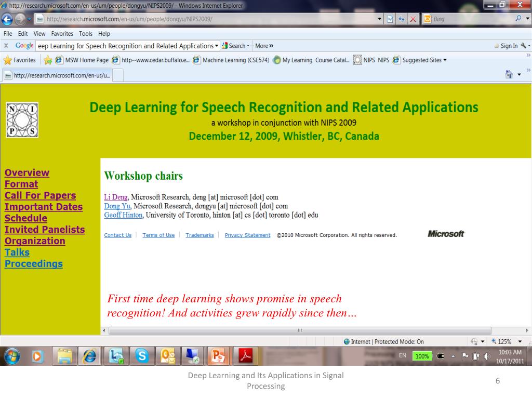532x399 pixels.
Task: Click the Windows Start orb
Action: point(12,356)
